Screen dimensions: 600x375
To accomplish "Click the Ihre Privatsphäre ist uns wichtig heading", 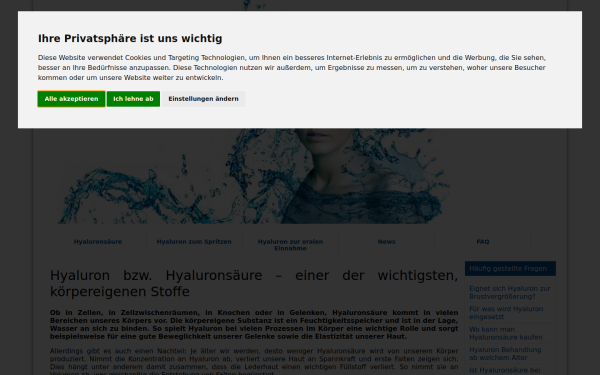I will point(130,39).
